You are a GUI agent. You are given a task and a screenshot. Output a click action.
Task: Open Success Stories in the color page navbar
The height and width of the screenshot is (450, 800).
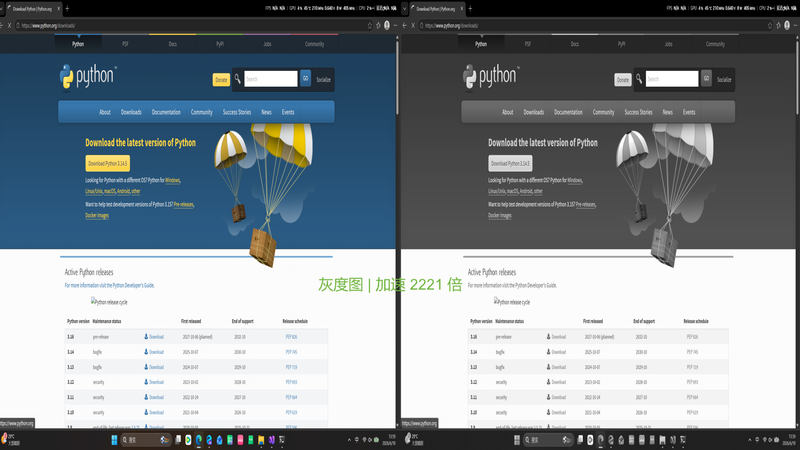(x=237, y=112)
